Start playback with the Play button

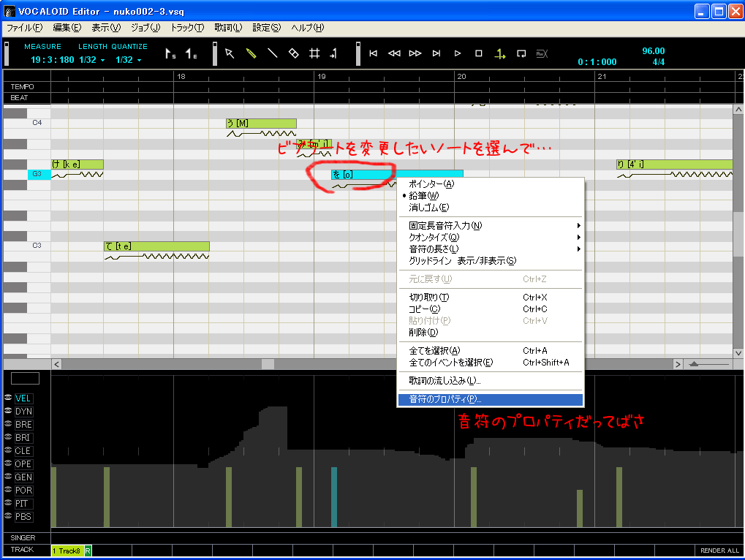(x=458, y=53)
